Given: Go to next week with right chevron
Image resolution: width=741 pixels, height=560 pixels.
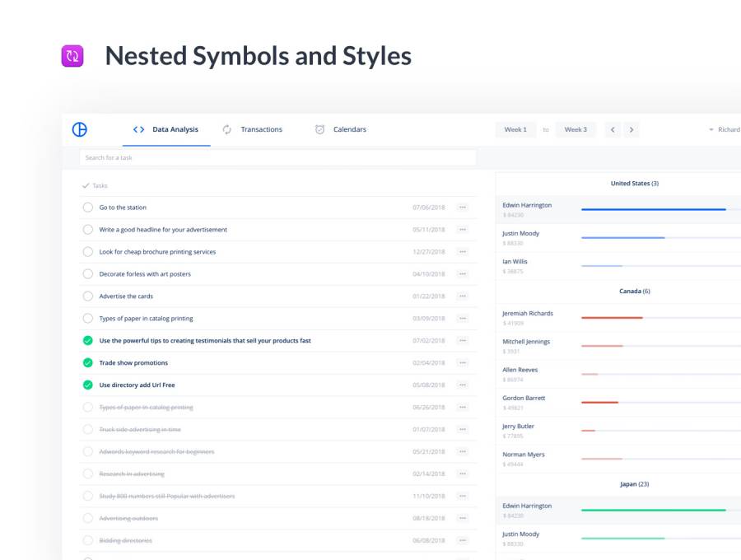Looking at the screenshot, I should tap(631, 129).
